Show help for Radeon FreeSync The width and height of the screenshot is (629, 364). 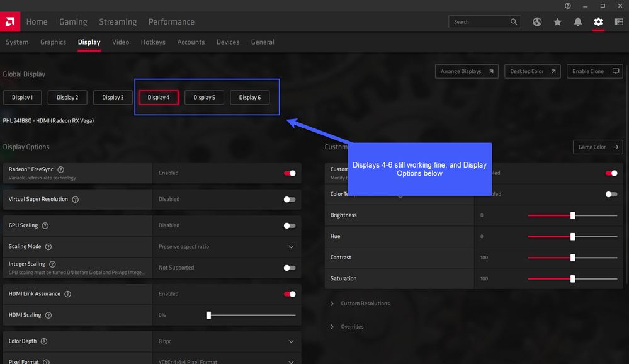(60, 169)
